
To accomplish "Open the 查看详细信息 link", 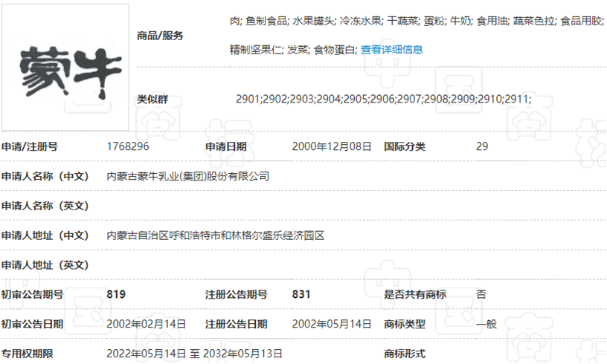I will coord(391,50).
